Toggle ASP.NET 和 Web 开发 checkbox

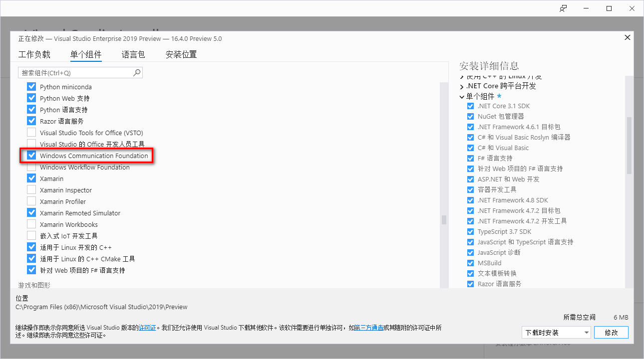click(x=470, y=179)
